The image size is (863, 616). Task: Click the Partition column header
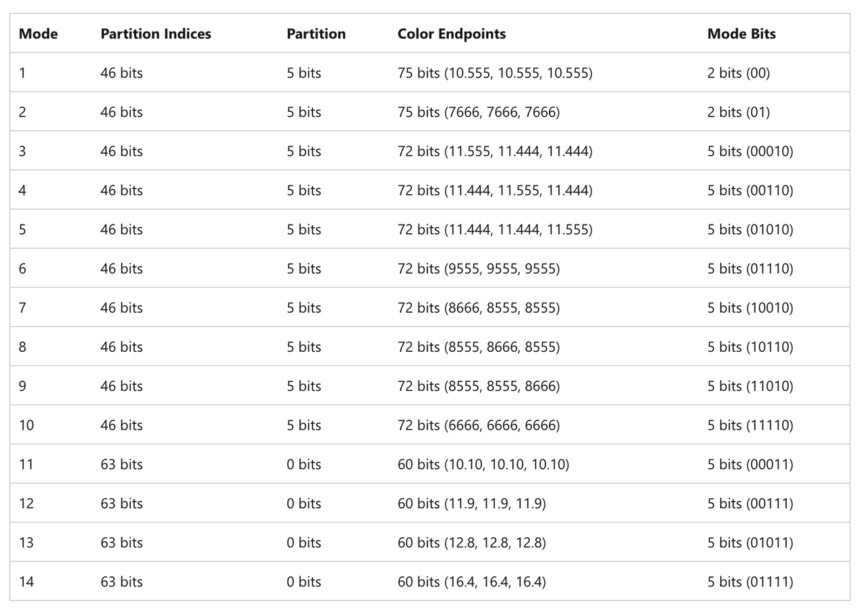(316, 34)
